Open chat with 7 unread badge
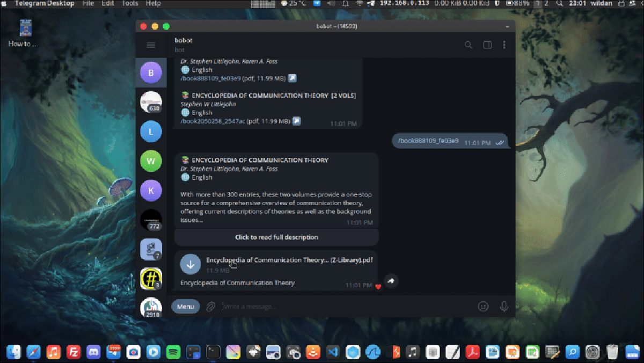This screenshot has width=644, height=363. (151, 250)
